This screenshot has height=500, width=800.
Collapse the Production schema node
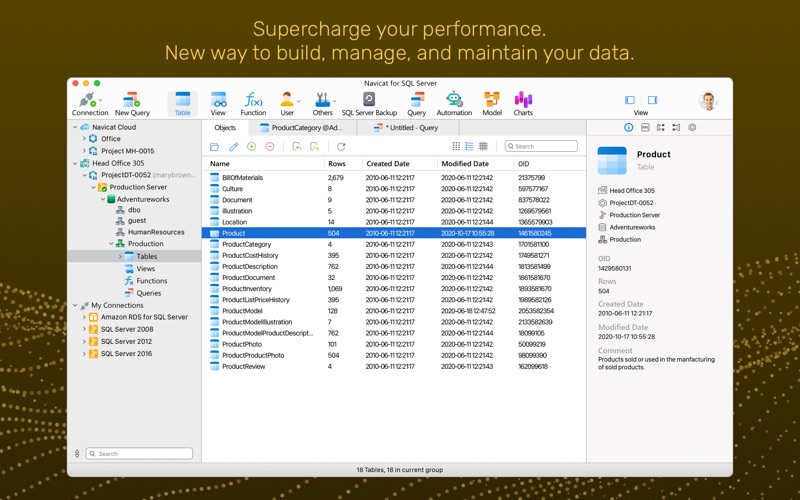click(x=111, y=244)
